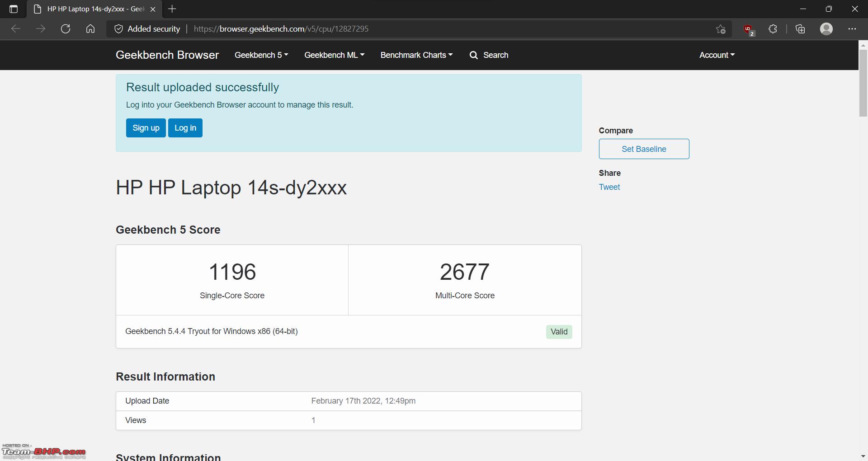Click the Geekbench 5.4.4 Tryout version text
The width and height of the screenshot is (868, 461).
point(212,331)
